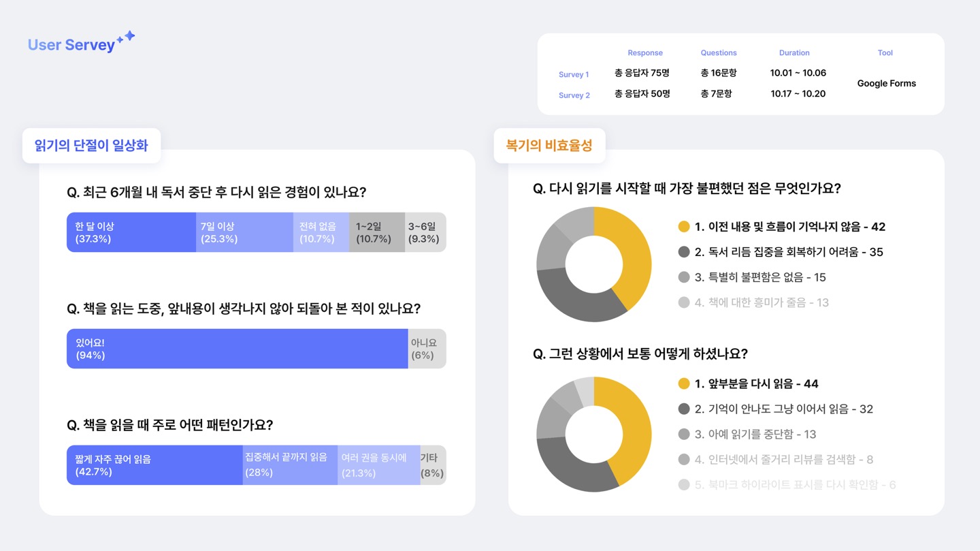This screenshot has width=980, height=551.
Task: Click the yellow dot beside 앞부분을 다시 읽음
Action: (684, 383)
